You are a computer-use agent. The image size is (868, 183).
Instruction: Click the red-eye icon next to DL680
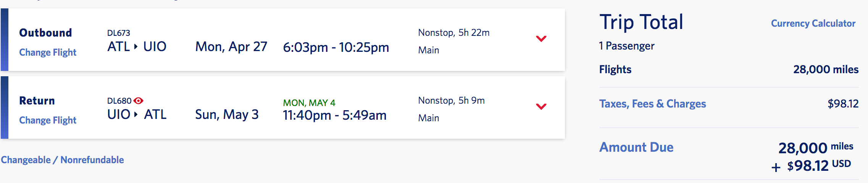coord(139,101)
